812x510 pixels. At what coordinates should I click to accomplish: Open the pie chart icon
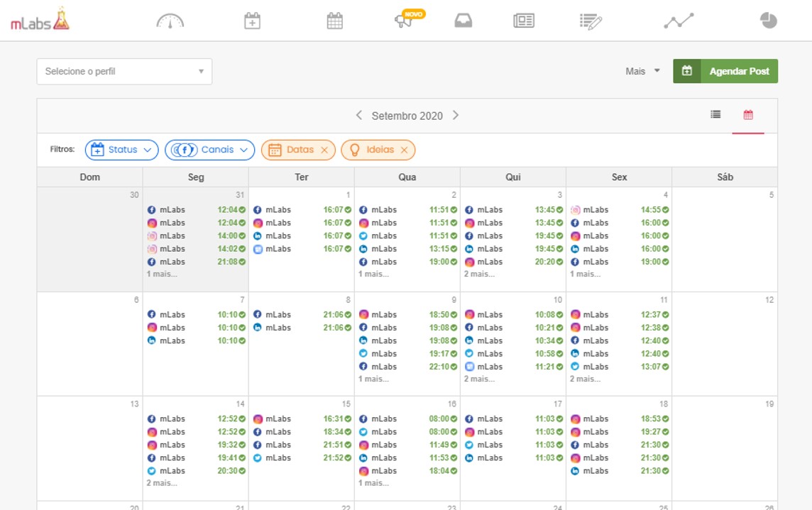click(769, 20)
